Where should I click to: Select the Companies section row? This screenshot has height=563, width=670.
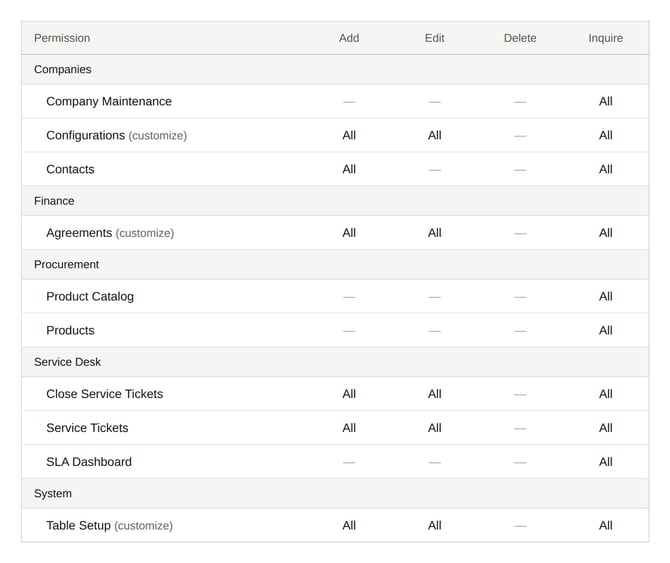[335, 69]
